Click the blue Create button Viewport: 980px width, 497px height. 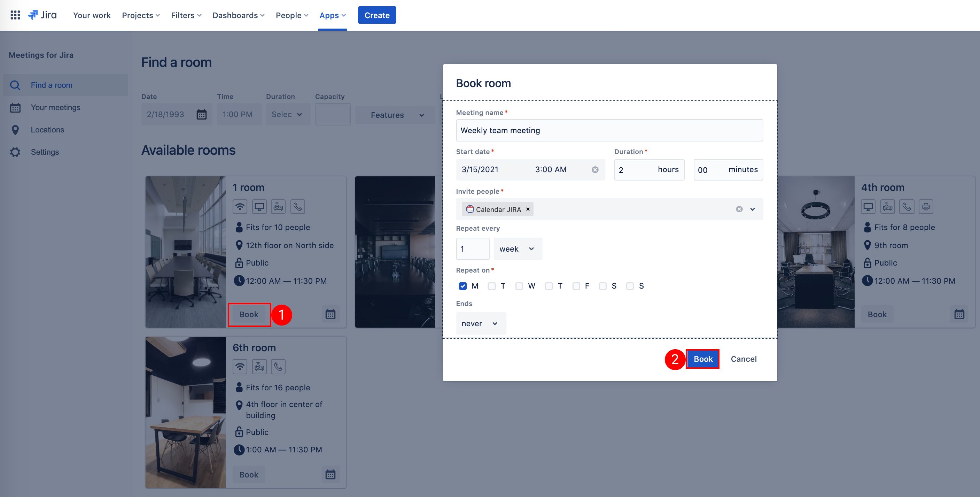tap(377, 15)
